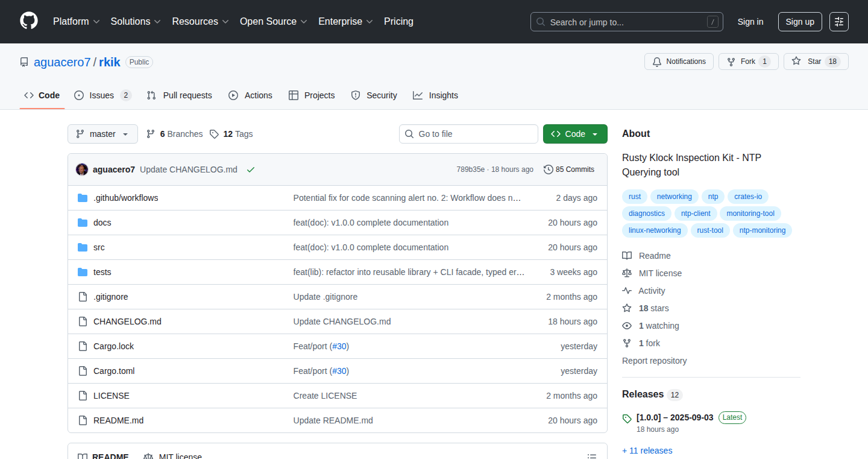868x459 pixels.
Task: Expand the Enterprise menu
Action: click(345, 22)
